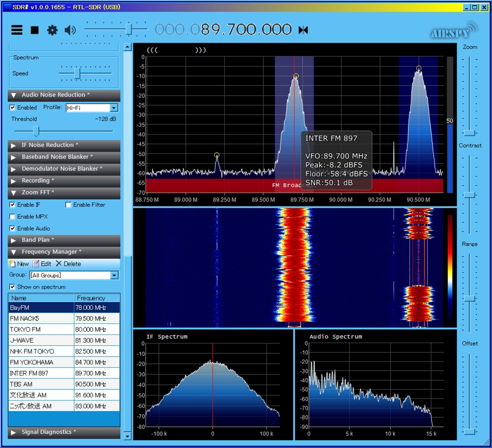This screenshot has height=448, width=492.
Task: Click the peak marker on 89.700 MHz signal
Action: pyautogui.click(x=296, y=76)
